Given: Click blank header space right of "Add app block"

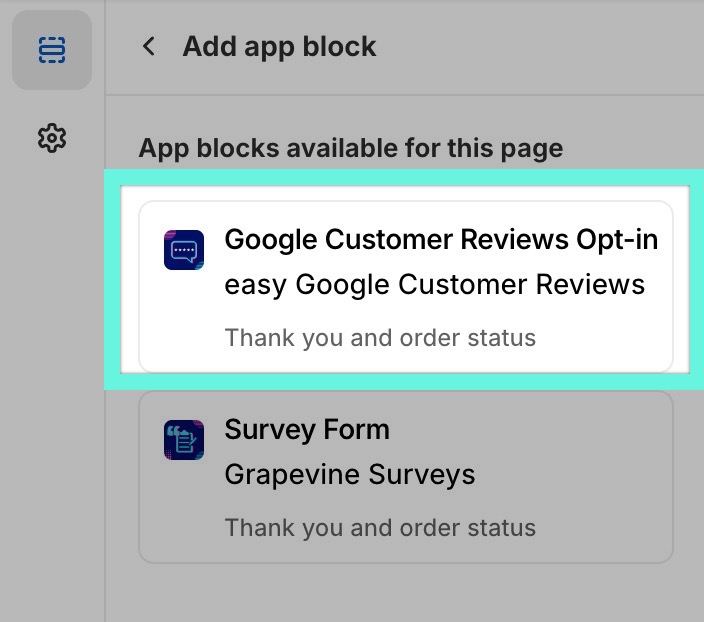Looking at the screenshot, I should click(540, 46).
